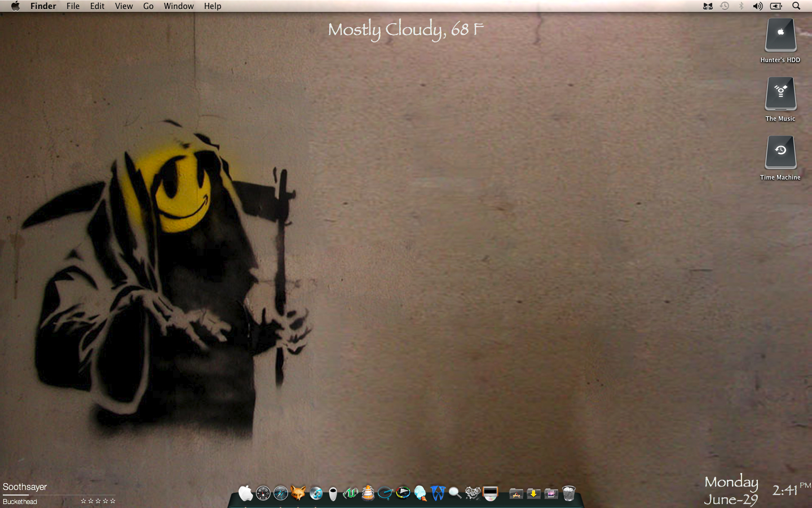
Task: Open the Applications folder stack in dock
Action: coord(516,494)
